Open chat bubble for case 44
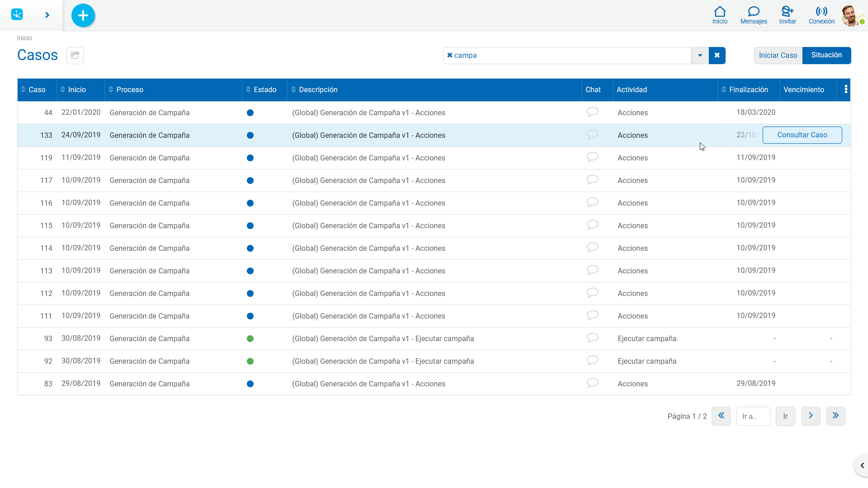The image size is (868, 488). [x=592, y=112]
